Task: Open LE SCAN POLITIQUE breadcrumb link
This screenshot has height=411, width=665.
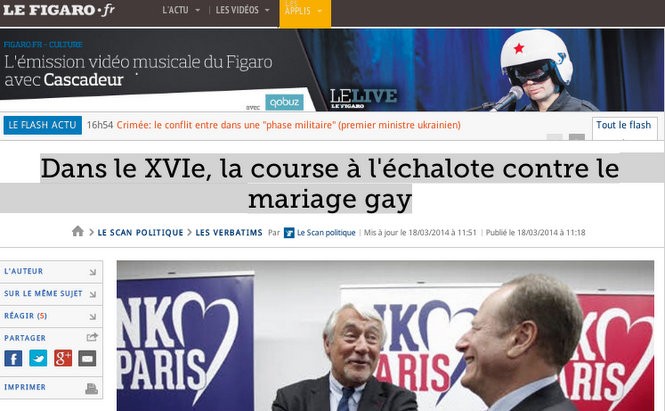Action: (x=140, y=232)
